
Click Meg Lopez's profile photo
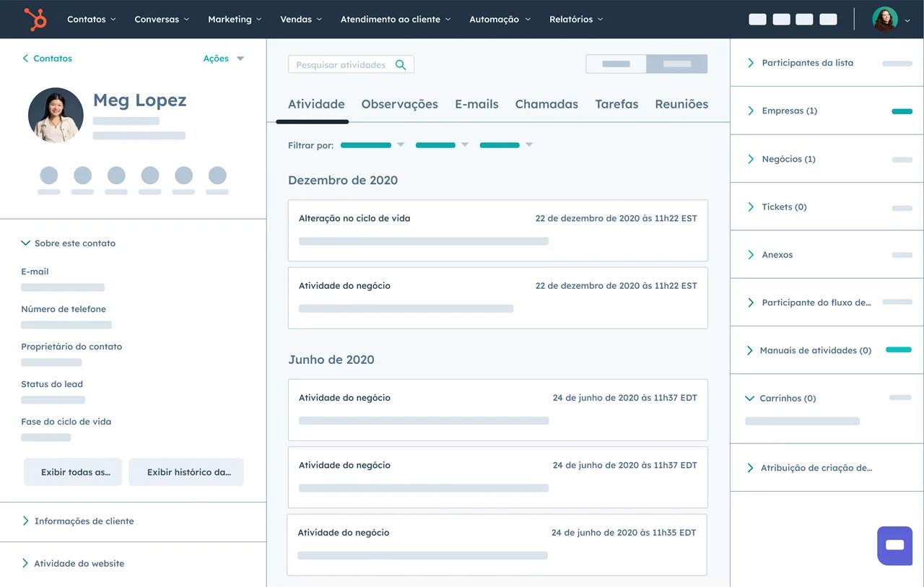(56, 114)
